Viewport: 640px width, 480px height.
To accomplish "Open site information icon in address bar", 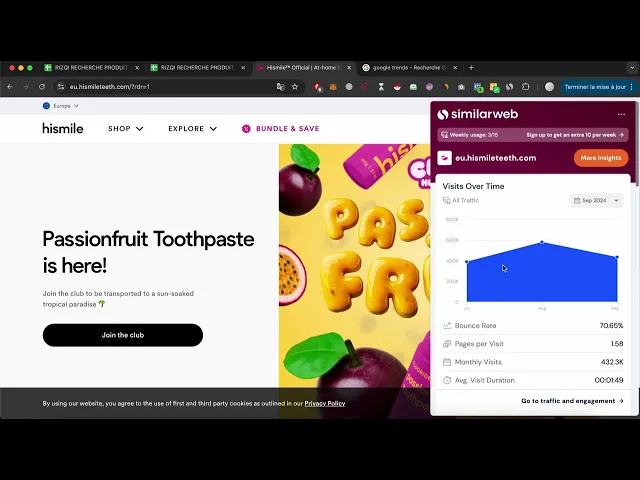I will click(61, 87).
